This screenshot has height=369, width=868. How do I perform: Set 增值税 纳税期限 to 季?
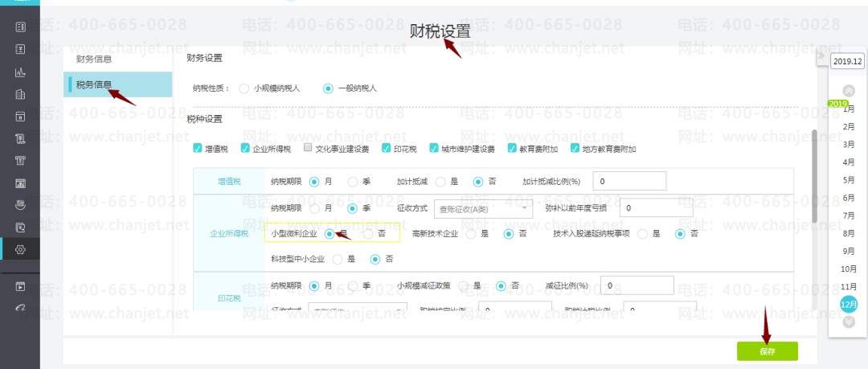click(x=353, y=181)
